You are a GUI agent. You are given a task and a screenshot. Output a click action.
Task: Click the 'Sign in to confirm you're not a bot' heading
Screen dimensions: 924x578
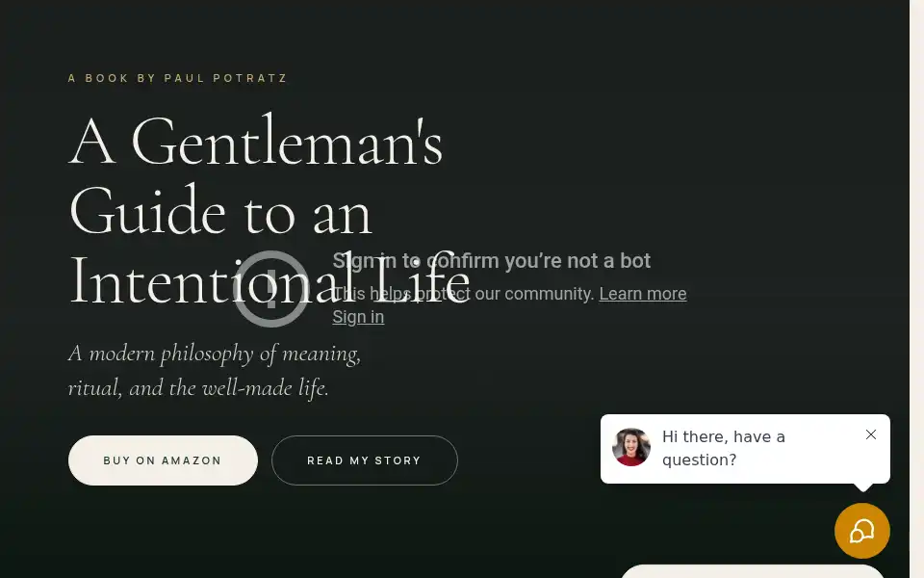click(x=492, y=261)
